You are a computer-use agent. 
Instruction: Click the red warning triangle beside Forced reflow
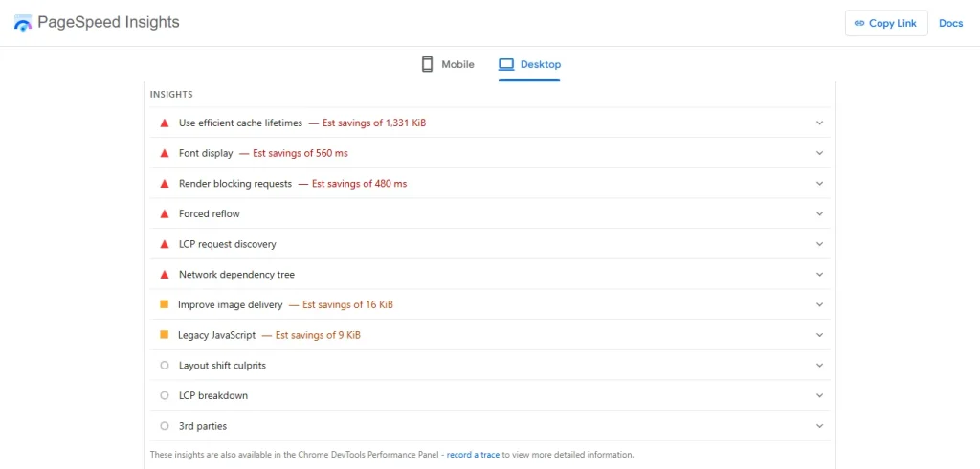pyautogui.click(x=165, y=213)
